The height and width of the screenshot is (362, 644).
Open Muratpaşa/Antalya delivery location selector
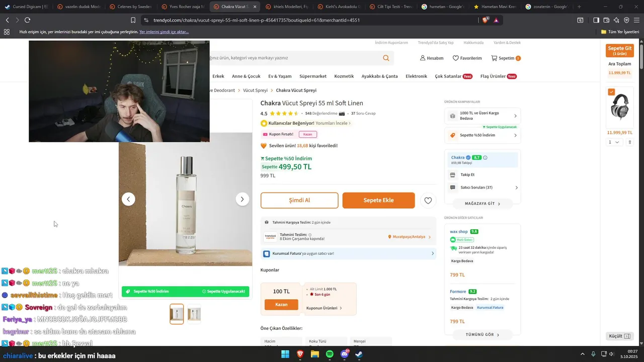409,237
